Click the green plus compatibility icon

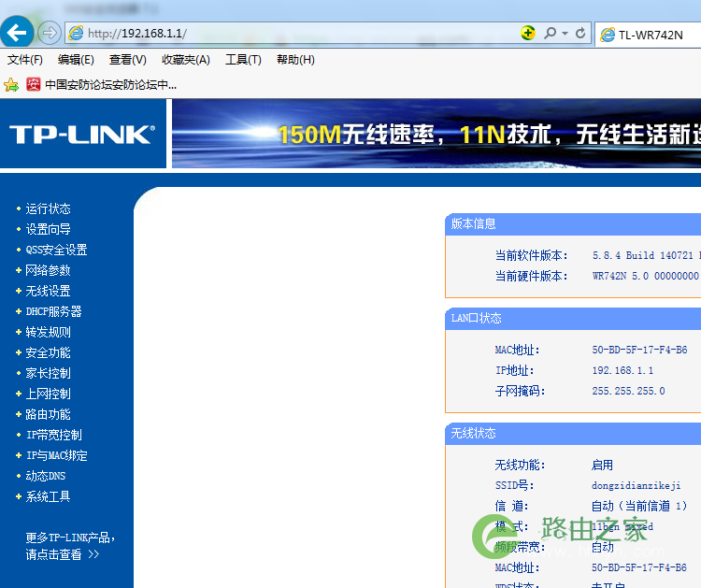tap(528, 33)
